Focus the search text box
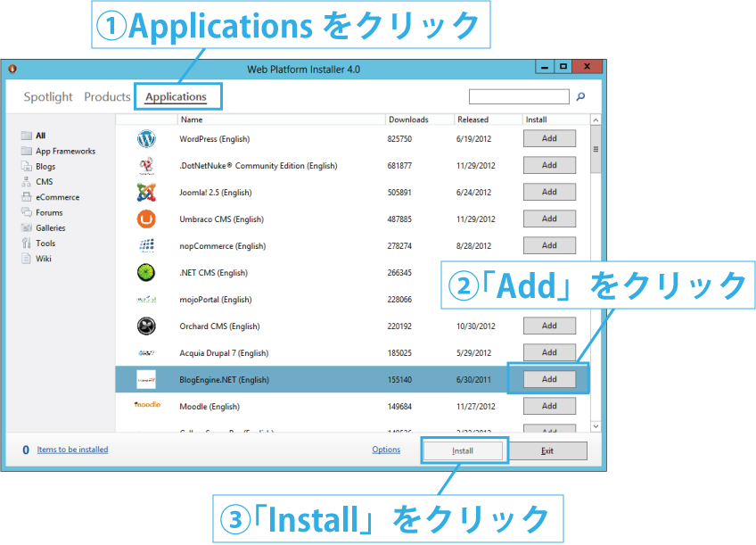756x545 pixels. 519,96
